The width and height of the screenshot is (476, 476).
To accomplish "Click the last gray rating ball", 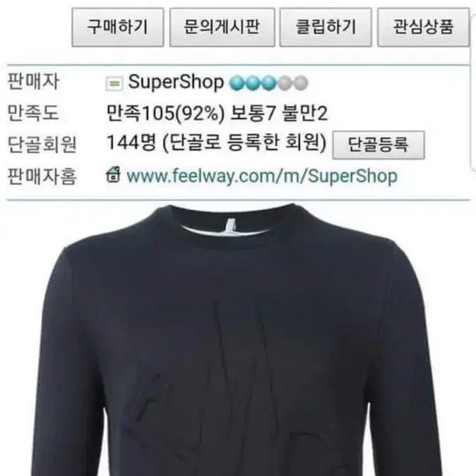I will (301, 83).
